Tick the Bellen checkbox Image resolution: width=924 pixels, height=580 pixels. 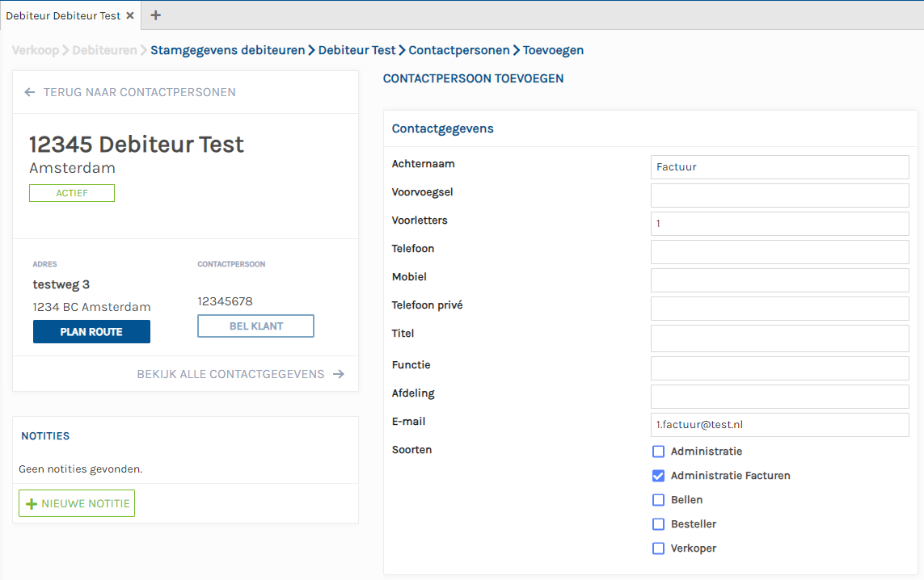tap(658, 500)
